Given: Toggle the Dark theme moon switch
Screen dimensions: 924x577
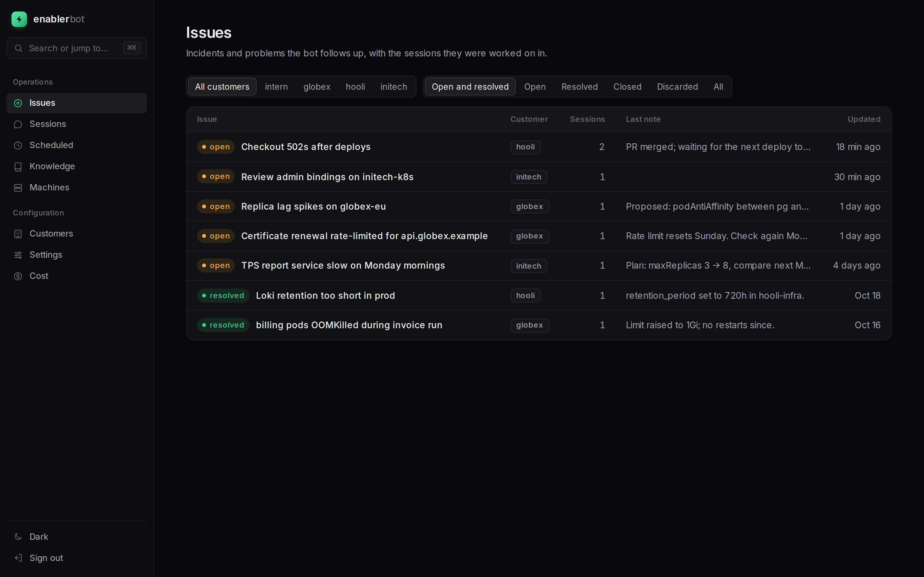Looking at the screenshot, I should click(x=18, y=537).
